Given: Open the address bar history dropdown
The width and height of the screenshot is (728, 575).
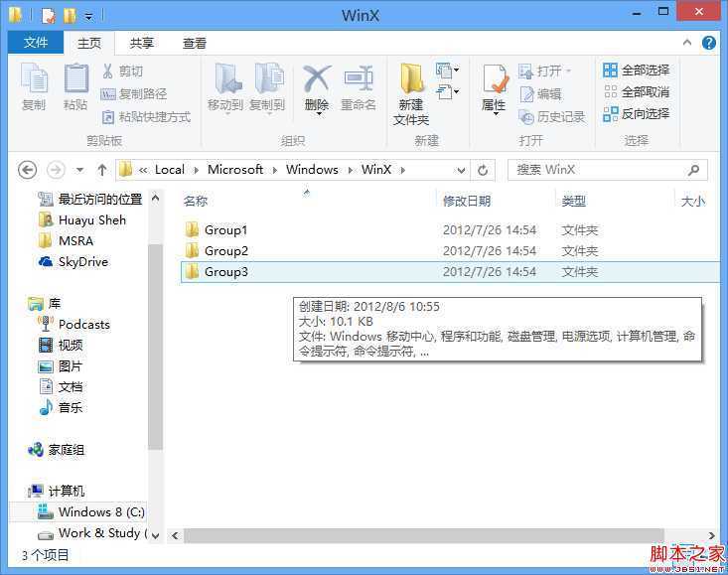Looking at the screenshot, I should [x=461, y=171].
